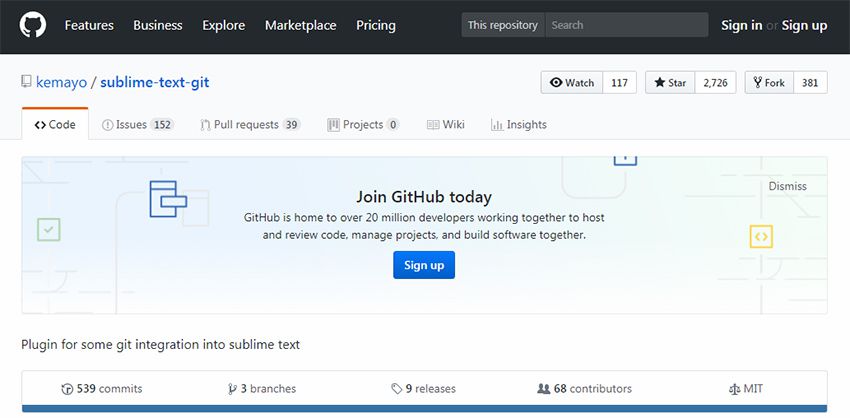Viewport: 850px width, 418px height.
Task: Click the repository book icon beside kemayo
Action: coord(26,83)
